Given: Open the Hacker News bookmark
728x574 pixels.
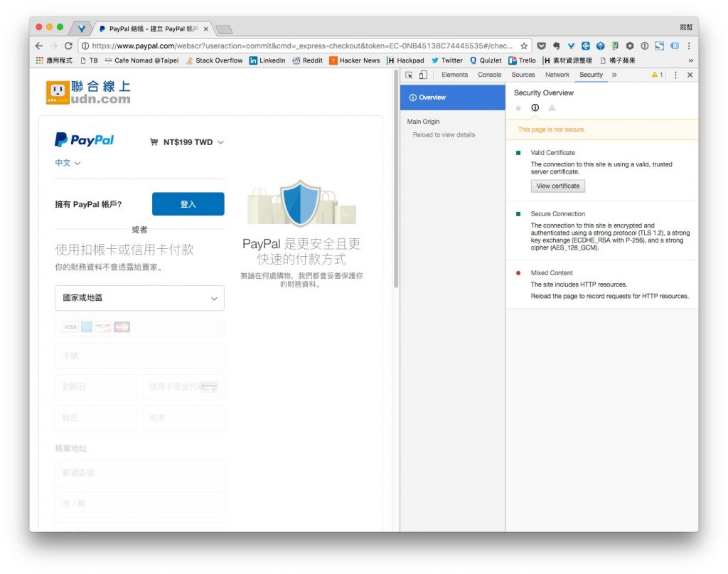Looking at the screenshot, I should [355, 60].
